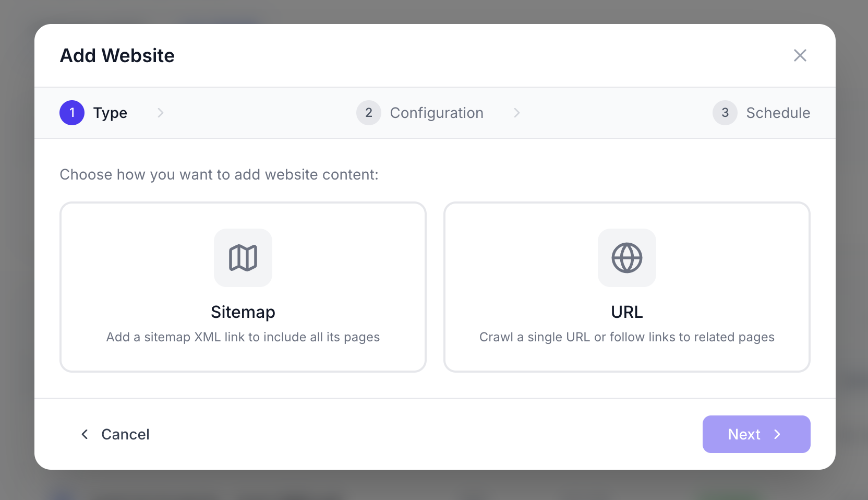This screenshot has width=868, height=500.
Task: Go to the Type step label
Action: [x=110, y=113]
